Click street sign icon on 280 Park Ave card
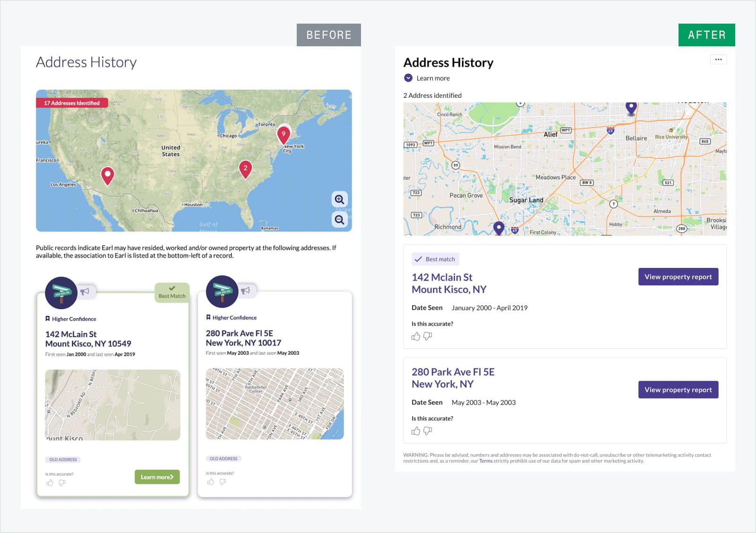756x533 pixels. tap(222, 292)
